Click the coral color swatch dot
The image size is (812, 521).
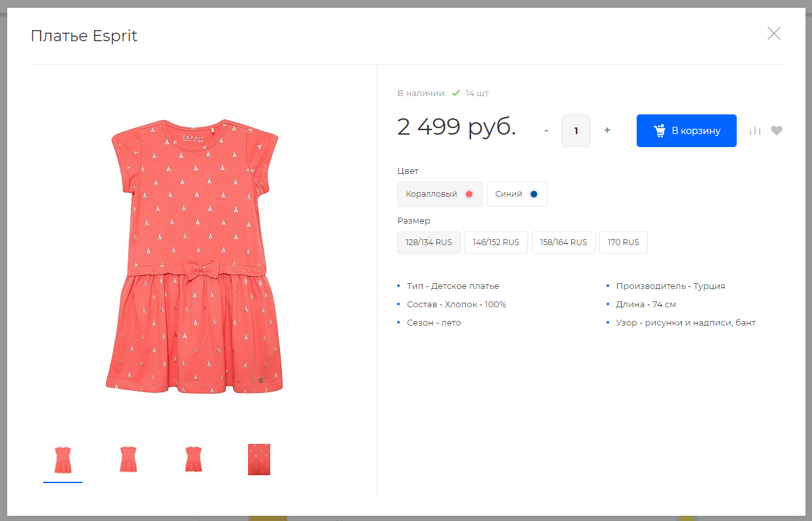pos(468,194)
